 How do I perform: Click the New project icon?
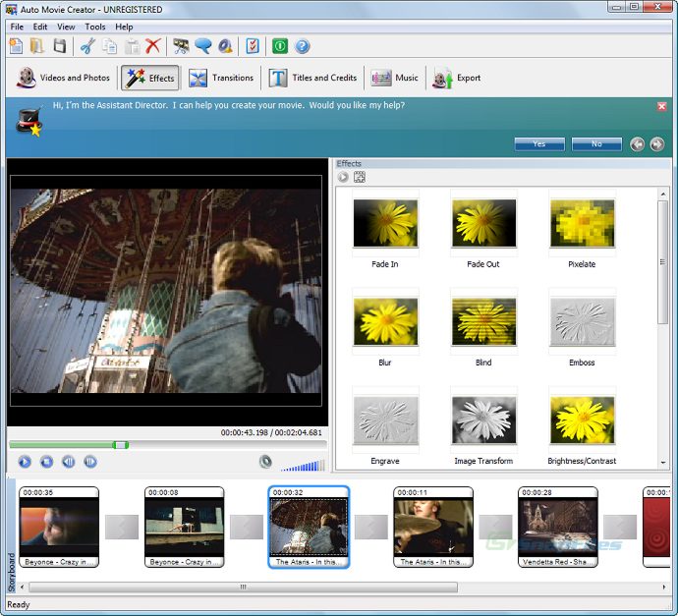pos(16,46)
